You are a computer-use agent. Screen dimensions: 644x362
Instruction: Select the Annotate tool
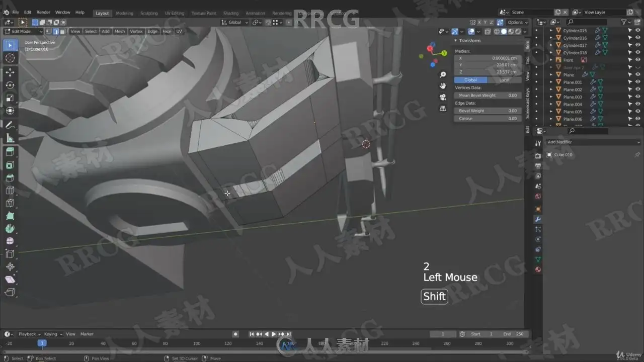coord(10,126)
